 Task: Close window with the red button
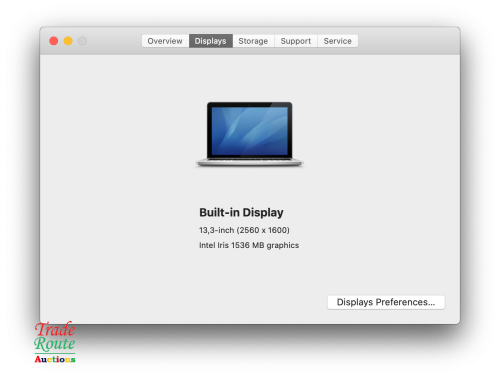click(54, 41)
